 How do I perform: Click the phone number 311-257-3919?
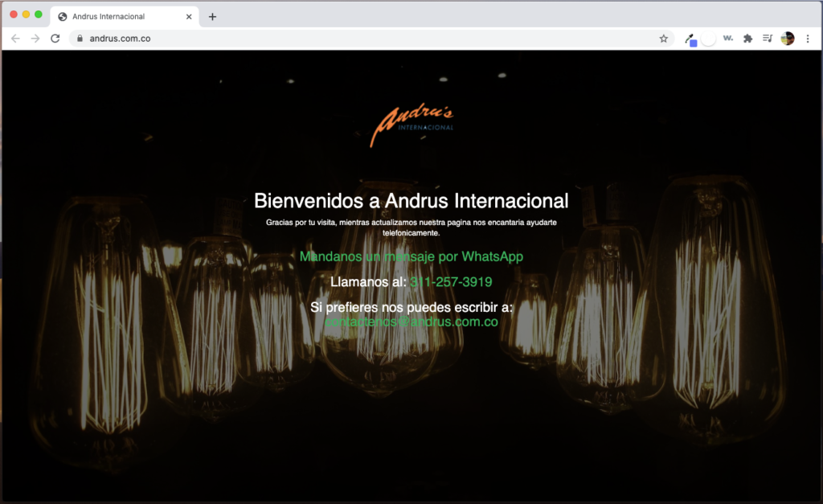(451, 282)
